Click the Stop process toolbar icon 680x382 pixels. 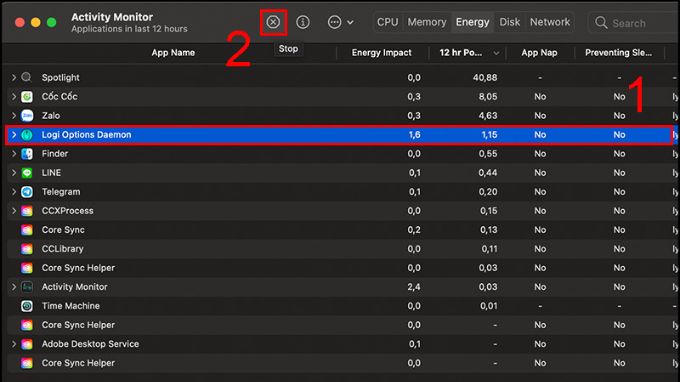click(273, 22)
